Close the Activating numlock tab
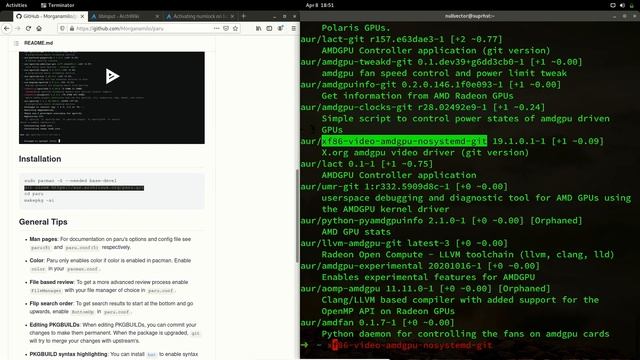The image size is (640, 360). [x=232, y=16]
